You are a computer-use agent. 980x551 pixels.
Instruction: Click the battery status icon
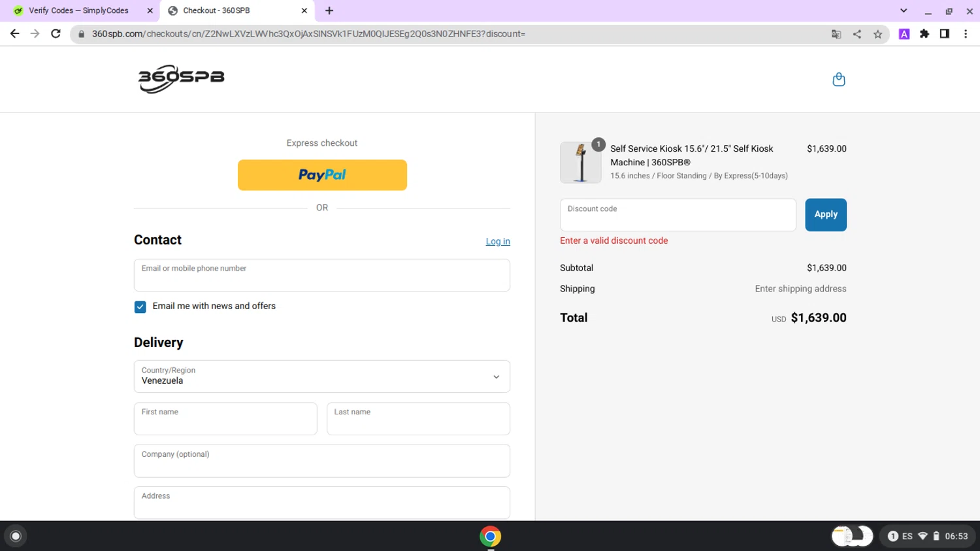[x=936, y=536]
